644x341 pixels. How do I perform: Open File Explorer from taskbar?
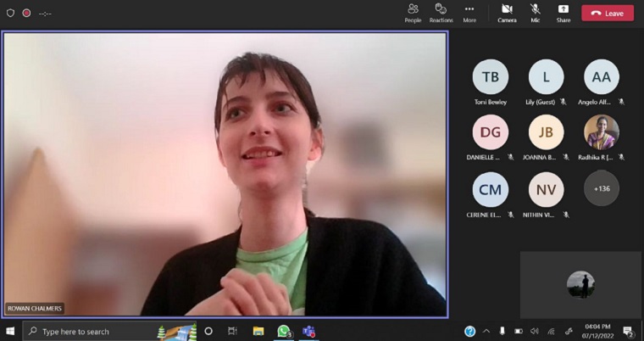pyautogui.click(x=258, y=331)
